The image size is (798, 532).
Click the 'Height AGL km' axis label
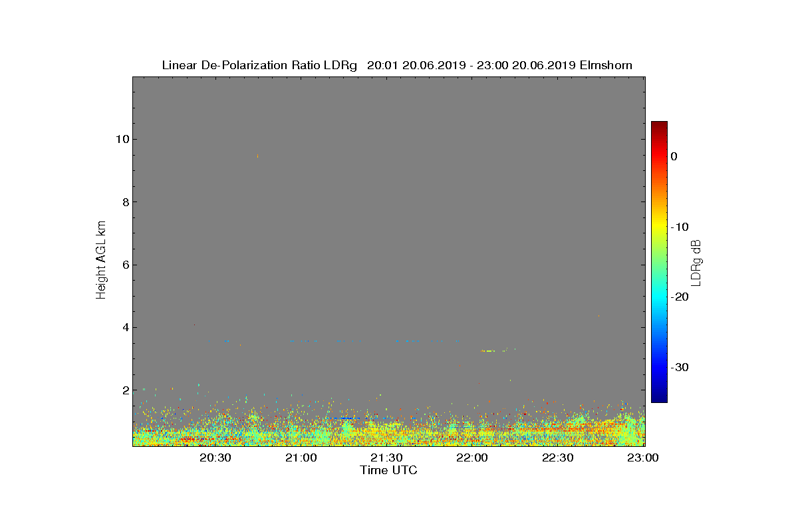[101, 261]
